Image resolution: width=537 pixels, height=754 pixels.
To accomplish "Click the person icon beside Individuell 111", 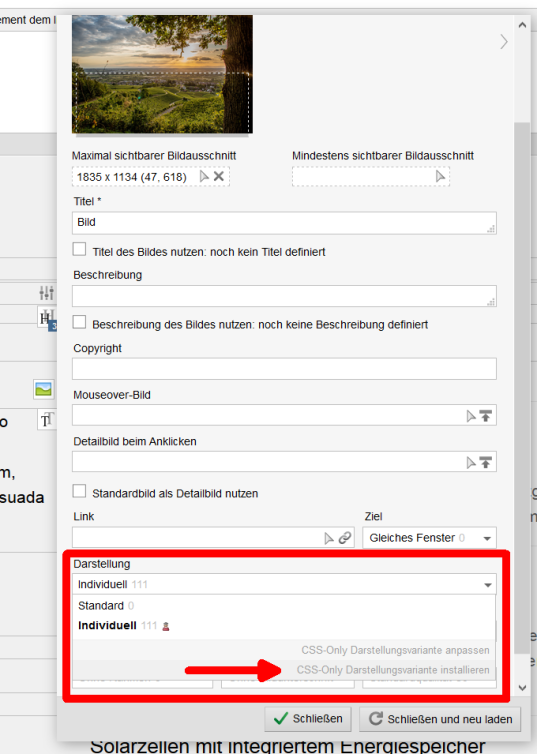I will point(166,626).
